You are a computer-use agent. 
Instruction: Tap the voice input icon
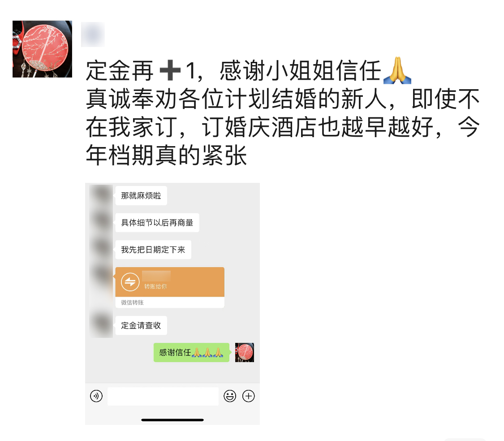click(96, 396)
